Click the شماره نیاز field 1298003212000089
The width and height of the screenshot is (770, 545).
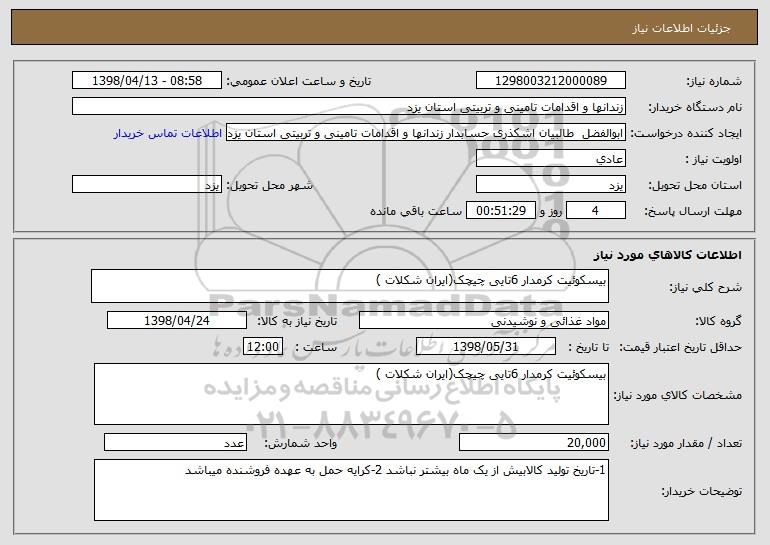(550, 81)
